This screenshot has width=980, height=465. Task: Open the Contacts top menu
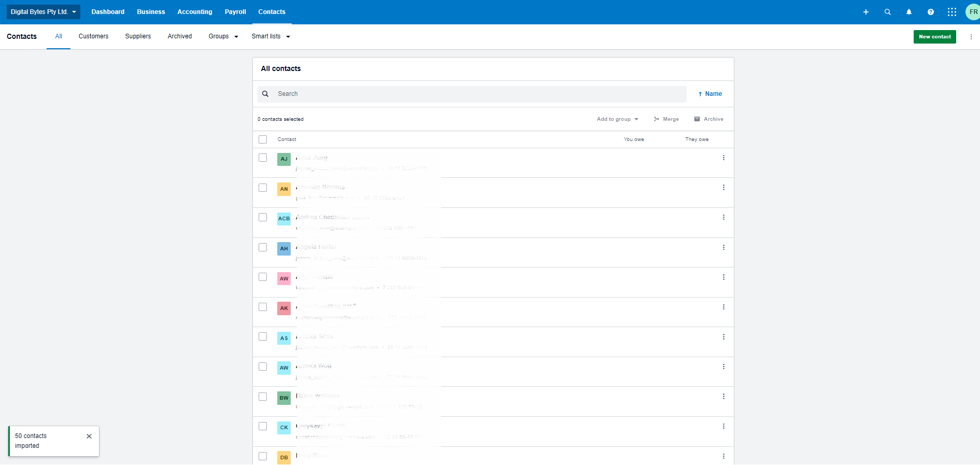coord(272,12)
